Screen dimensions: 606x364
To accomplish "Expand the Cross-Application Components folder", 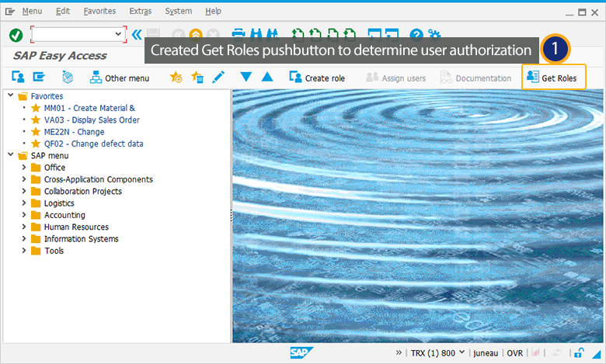I will tap(24, 179).
